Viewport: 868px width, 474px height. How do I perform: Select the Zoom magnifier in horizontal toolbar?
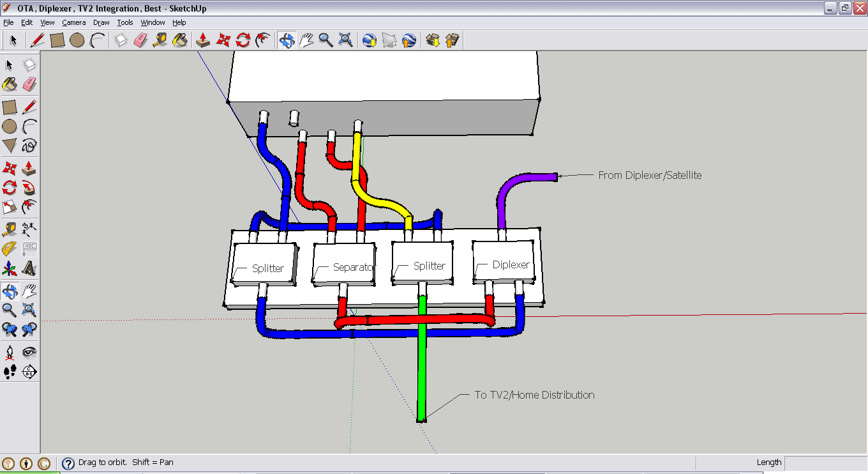[x=326, y=40]
